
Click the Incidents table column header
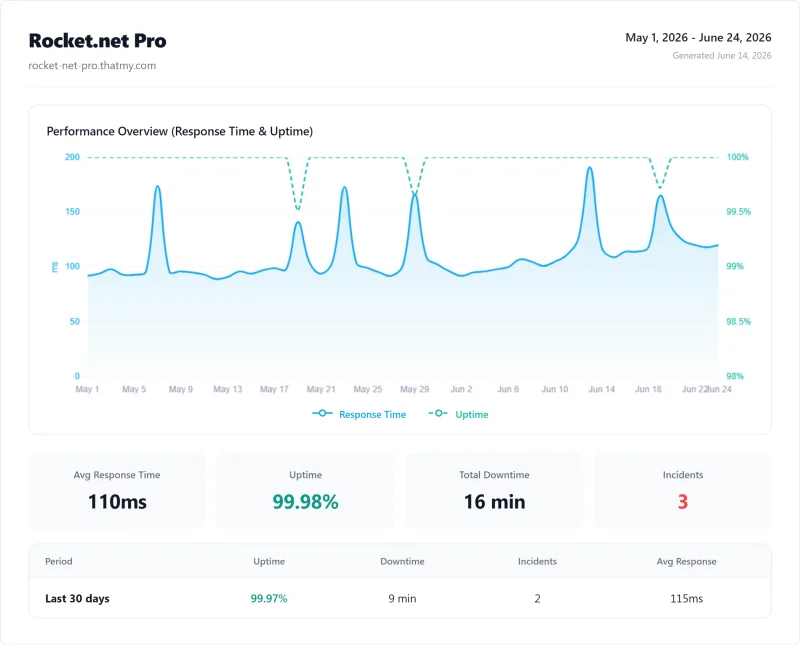(x=537, y=561)
